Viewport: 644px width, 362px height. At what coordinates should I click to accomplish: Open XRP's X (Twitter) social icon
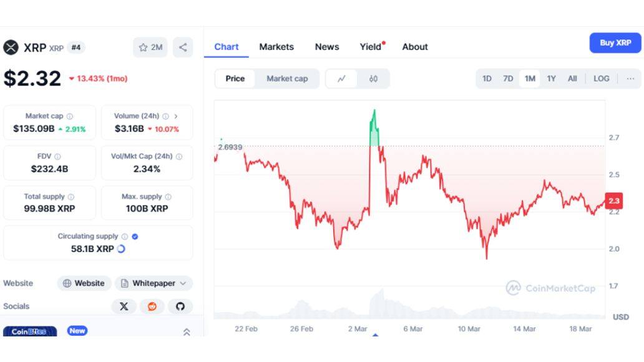[x=124, y=306]
